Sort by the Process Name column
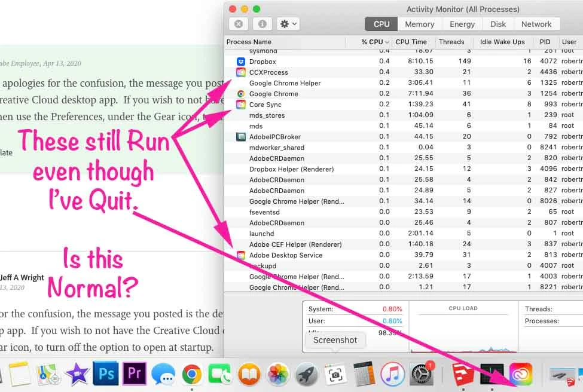583x392 pixels. click(286, 42)
